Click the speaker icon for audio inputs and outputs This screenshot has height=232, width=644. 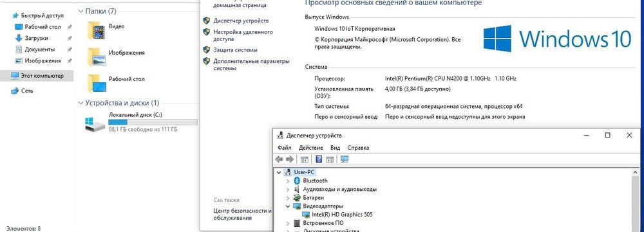[x=298, y=190]
